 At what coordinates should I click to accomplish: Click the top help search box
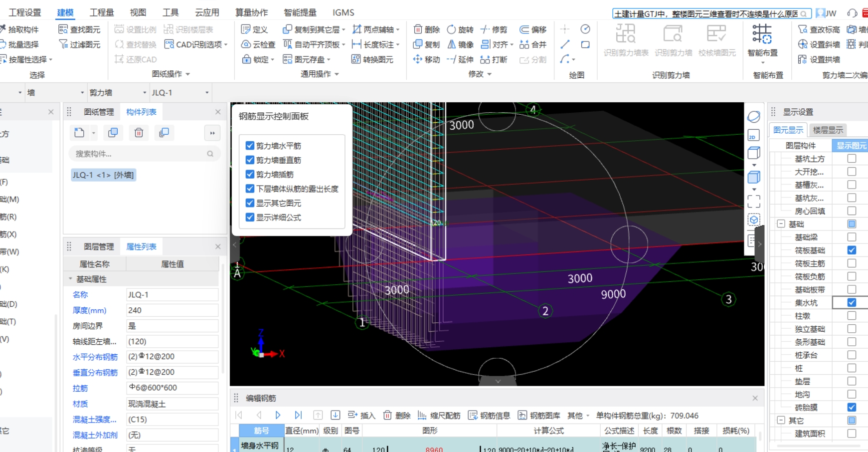711,13
